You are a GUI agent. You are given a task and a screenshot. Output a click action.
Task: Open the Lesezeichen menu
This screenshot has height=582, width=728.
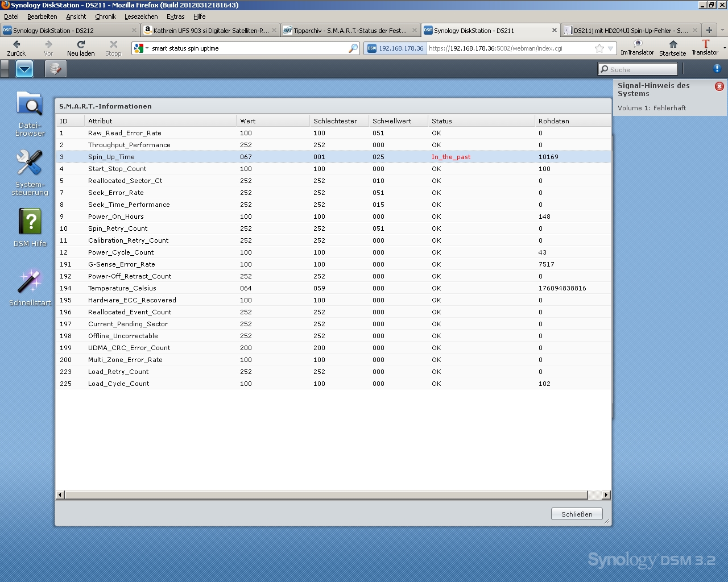pyautogui.click(x=141, y=16)
